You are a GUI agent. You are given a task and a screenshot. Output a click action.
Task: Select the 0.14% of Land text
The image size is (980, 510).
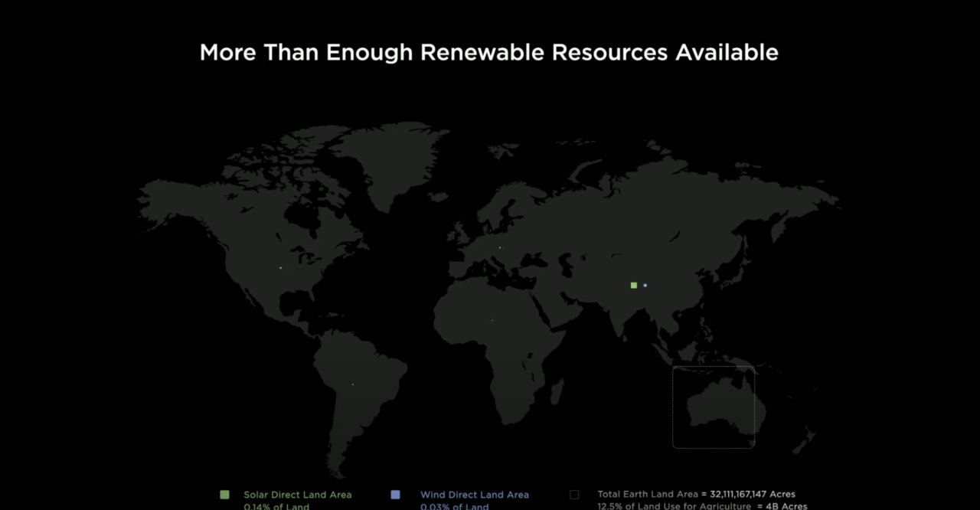point(276,506)
